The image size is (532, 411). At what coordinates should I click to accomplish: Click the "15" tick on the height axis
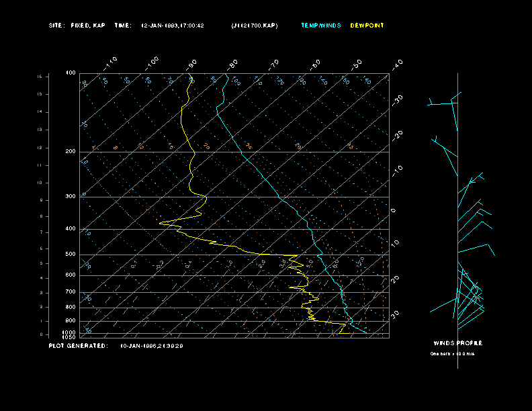pyautogui.click(x=40, y=94)
